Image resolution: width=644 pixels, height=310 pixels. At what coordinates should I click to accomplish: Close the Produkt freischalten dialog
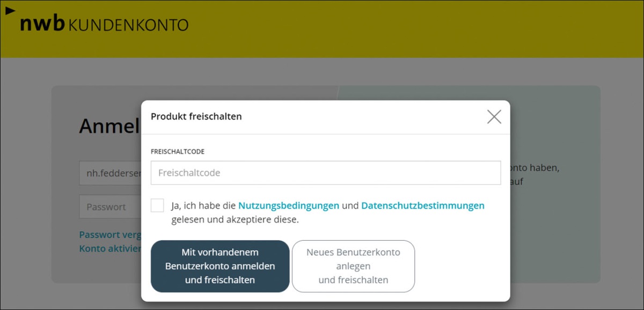tap(494, 117)
